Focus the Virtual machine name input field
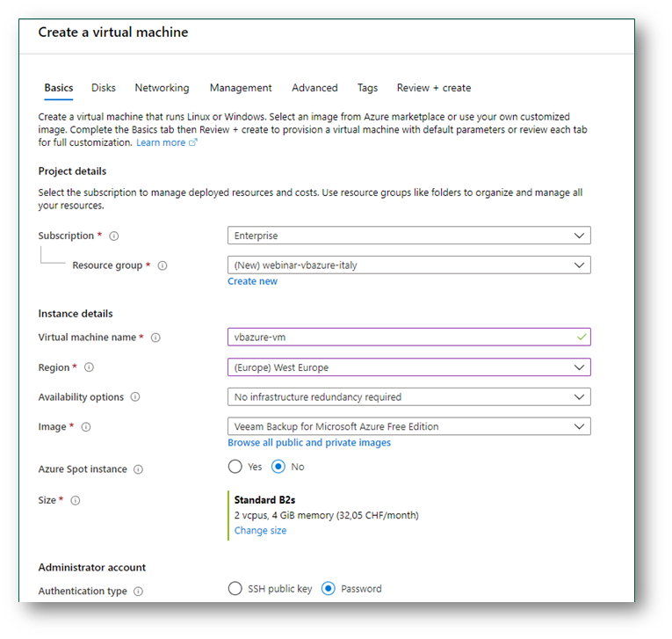This screenshot has height=639, width=672. [408, 338]
